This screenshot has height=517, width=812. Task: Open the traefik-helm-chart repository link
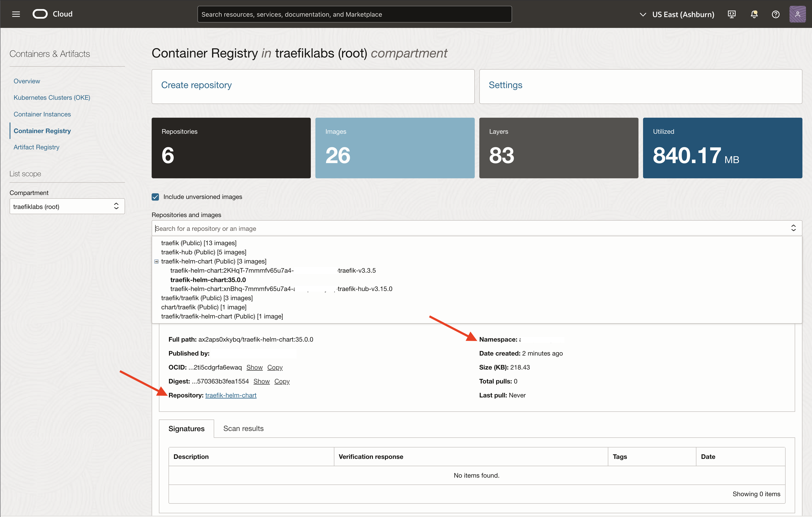point(231,395)
